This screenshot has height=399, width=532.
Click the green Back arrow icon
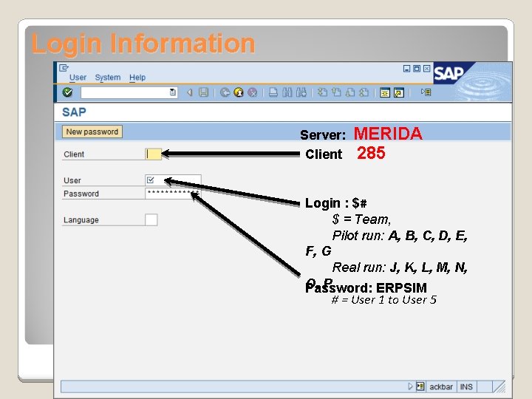pyautogui.click(x=225, y=92)
